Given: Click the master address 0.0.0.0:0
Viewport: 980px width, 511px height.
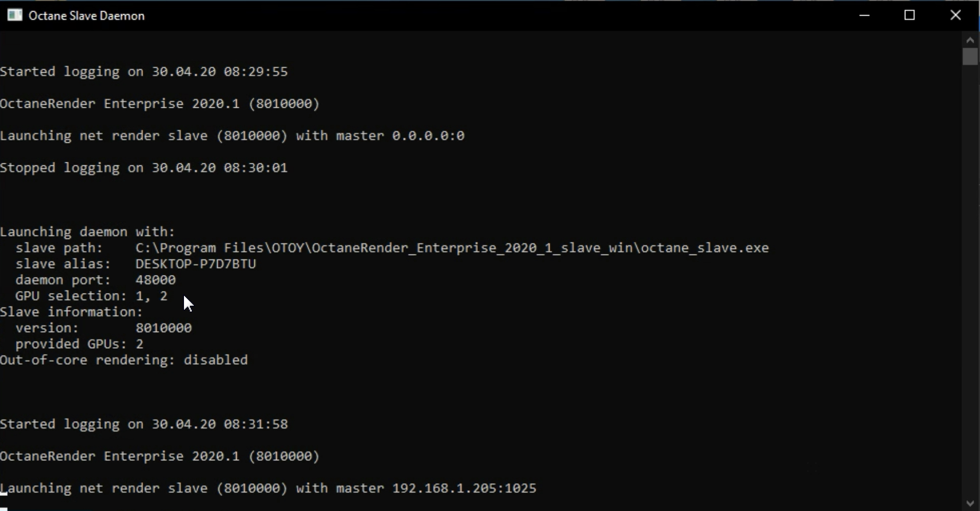Looking at the screenshot, I should click(428, 136).
